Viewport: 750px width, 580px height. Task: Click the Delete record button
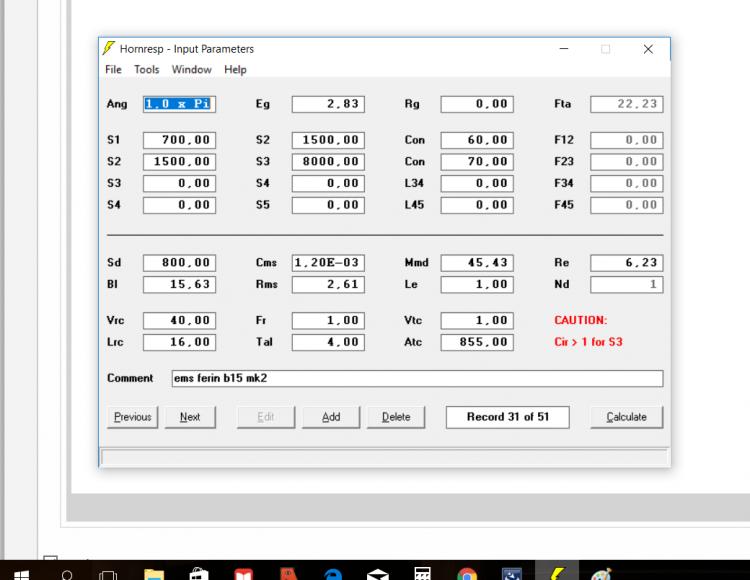(x=396, y=417)
